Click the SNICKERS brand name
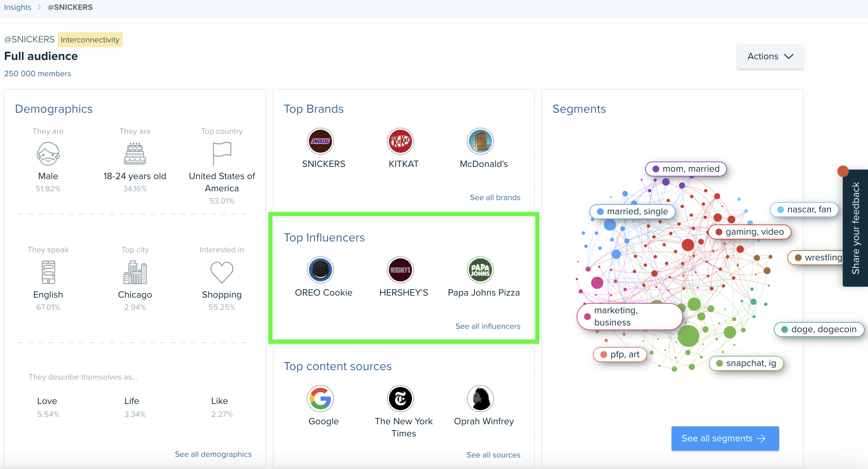This screenshot has height=469, width=868. (324, 164)
